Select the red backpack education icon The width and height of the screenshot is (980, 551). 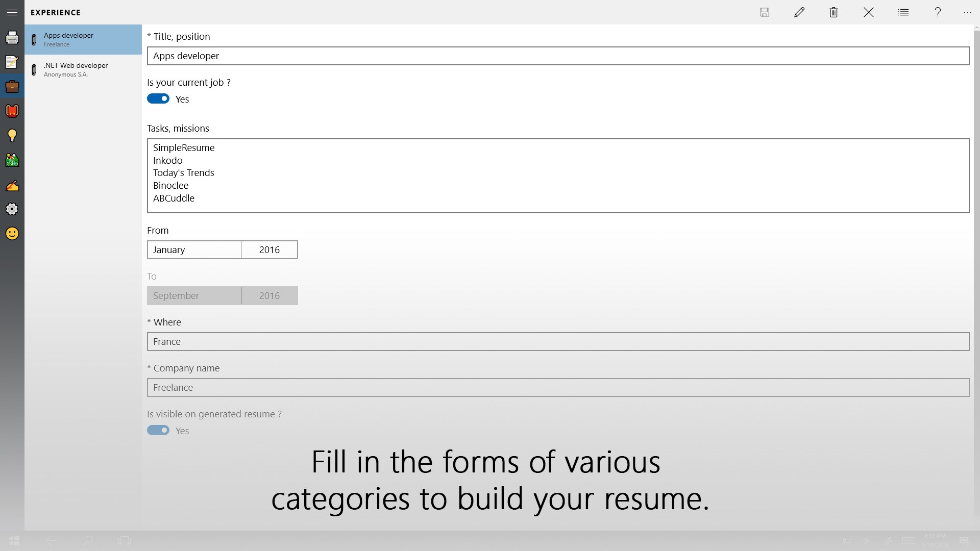(12, 111)
